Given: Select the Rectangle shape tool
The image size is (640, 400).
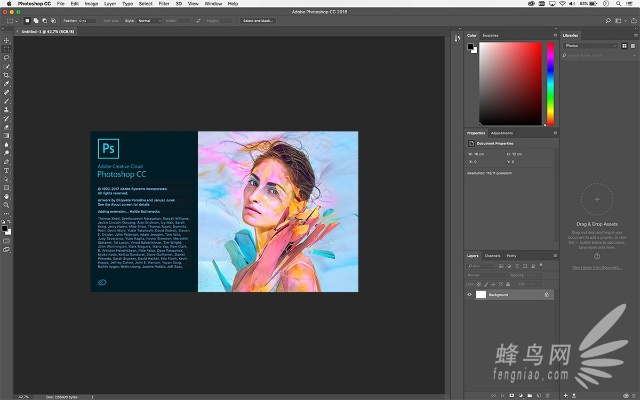Looking at the screenshot, I should (x=6, y=188).
